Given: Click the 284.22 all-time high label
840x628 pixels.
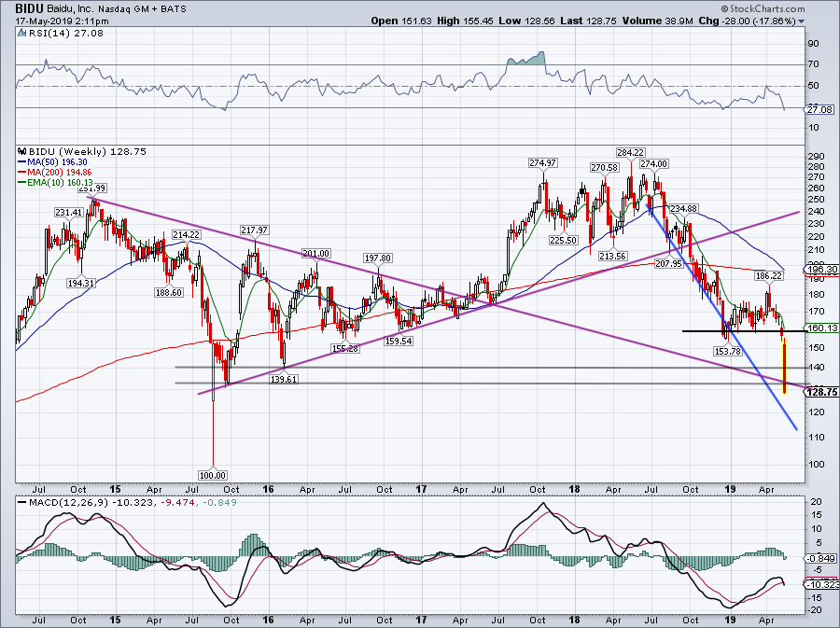Looking at the screenshot, I should tap(630, 153).
